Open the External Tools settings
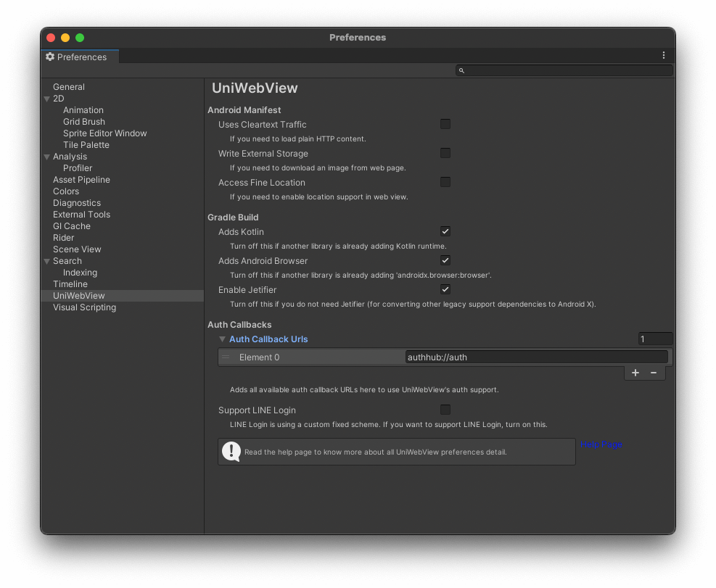The height and width of the screenshot is (588, 716). point(81,215)
